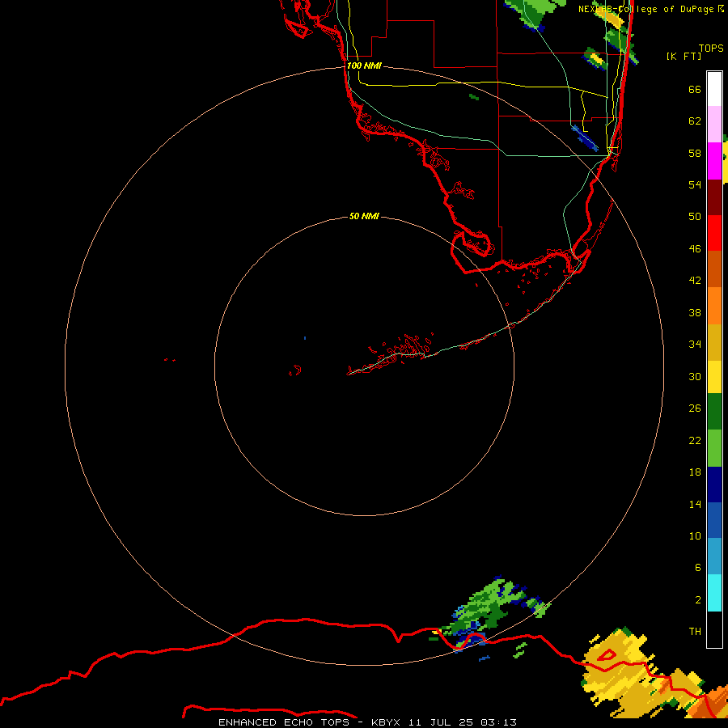This screenshot has height=728, width=728.
Task: Click the legend value '14'
Action: click(x=695, y=504)
